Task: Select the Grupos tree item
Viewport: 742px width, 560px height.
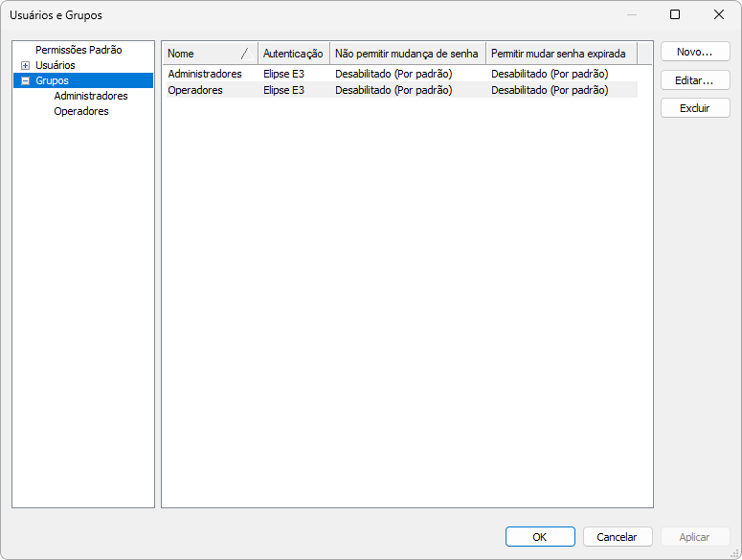Action: [52, 81]
